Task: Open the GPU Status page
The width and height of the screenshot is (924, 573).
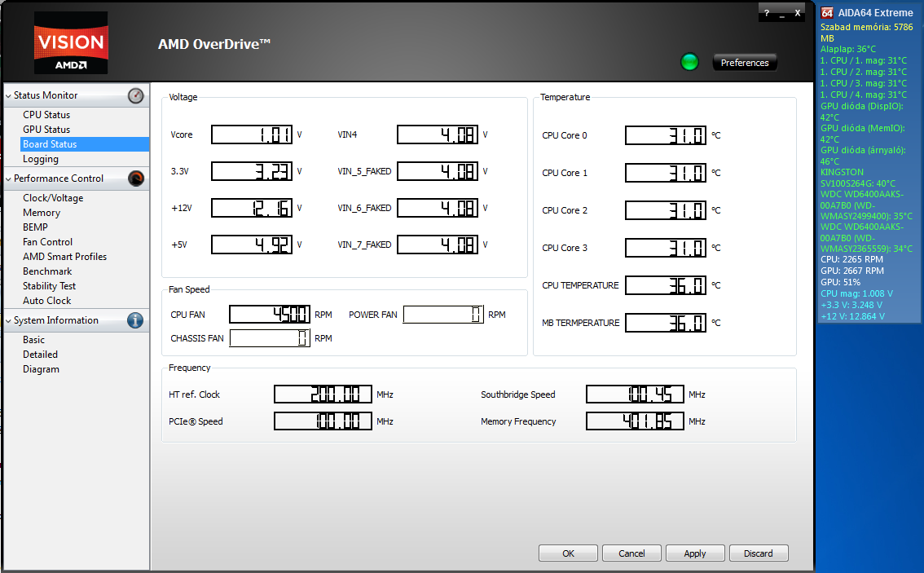Action: 46,130
